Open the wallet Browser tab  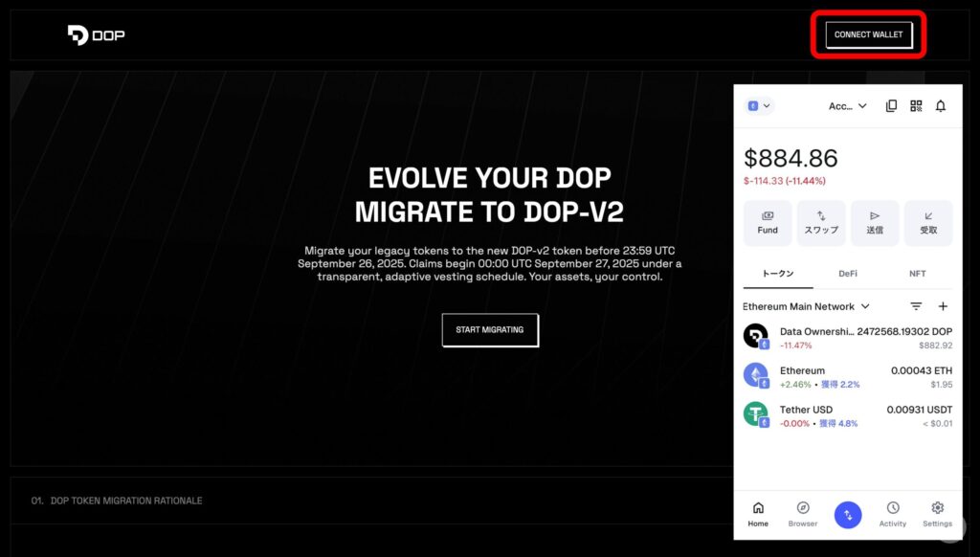click(x=803, y=515)
